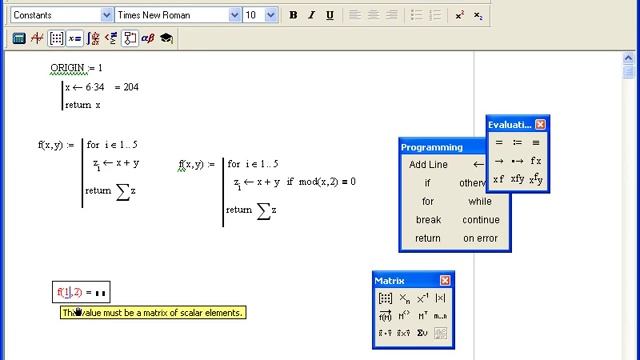Image resolution: width=640 pixels, height=360 pixels.
Task: Insert inverse operator in Matrix palette
Action: pos(422,298)
